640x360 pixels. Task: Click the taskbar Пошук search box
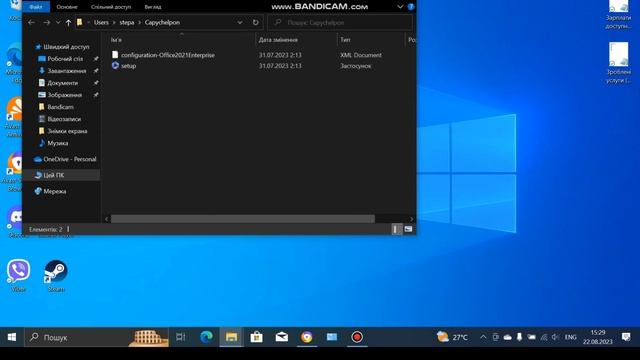(x=97, y=337)
